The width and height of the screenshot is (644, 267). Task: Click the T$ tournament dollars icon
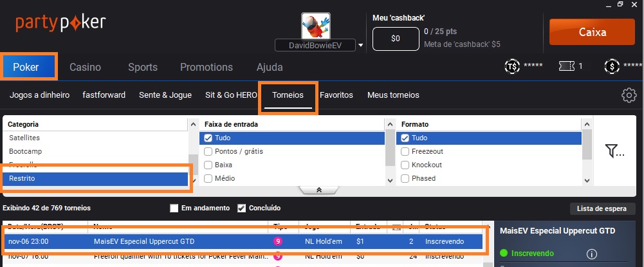512,66
